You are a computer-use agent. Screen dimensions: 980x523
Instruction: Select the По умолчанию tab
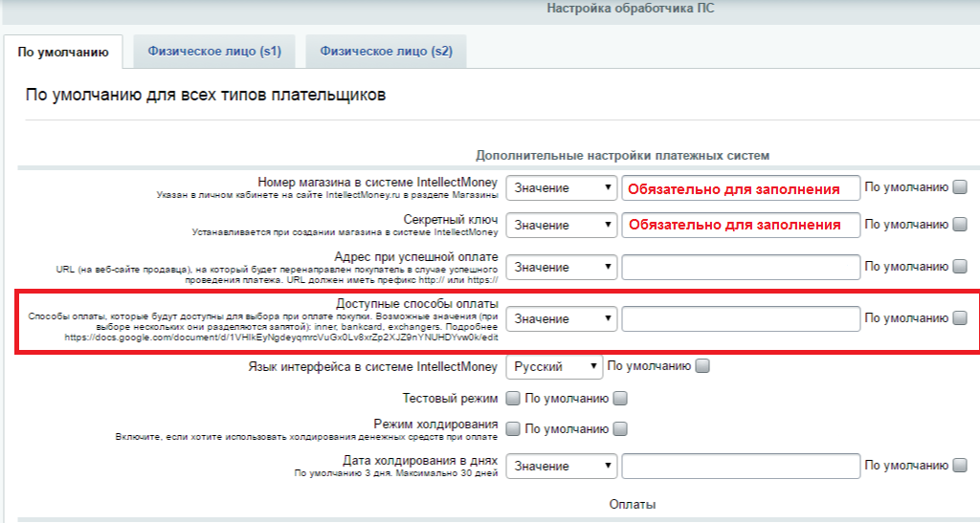click(63, 52)
